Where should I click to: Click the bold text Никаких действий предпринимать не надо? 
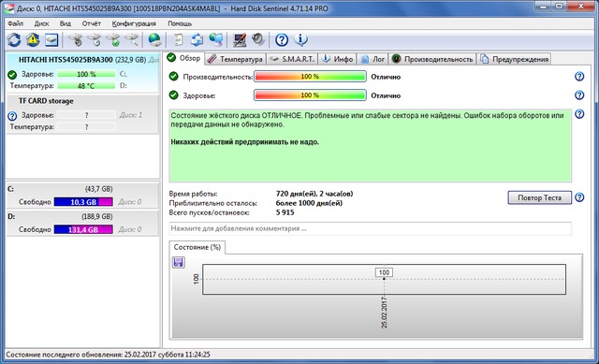click(245, 142)
